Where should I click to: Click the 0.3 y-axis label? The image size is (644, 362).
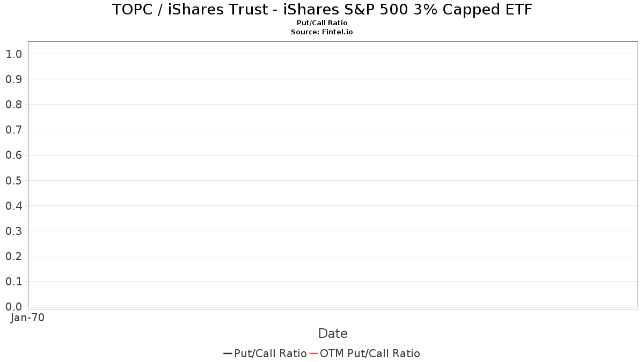click(x=14, y=231)
